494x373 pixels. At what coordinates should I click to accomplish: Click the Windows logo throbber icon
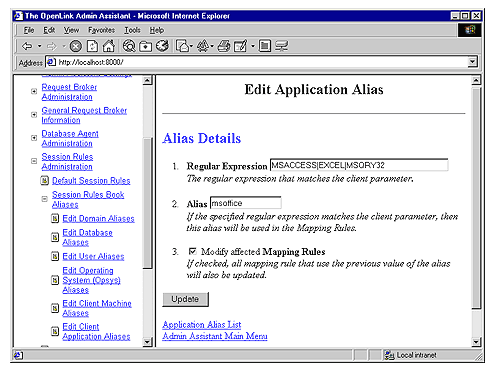470,30
